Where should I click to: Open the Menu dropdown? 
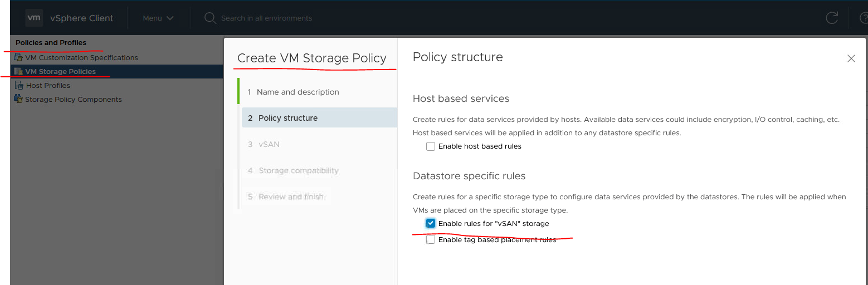pyautogui.click(x=158, y=18)
